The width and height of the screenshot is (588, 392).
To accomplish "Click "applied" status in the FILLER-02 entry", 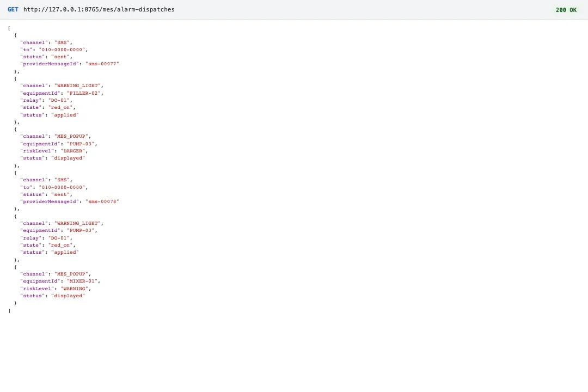I will (65, 115).
